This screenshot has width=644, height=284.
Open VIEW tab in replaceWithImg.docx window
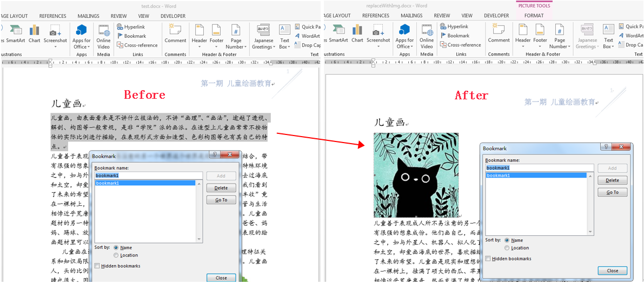tap(467, 16)
